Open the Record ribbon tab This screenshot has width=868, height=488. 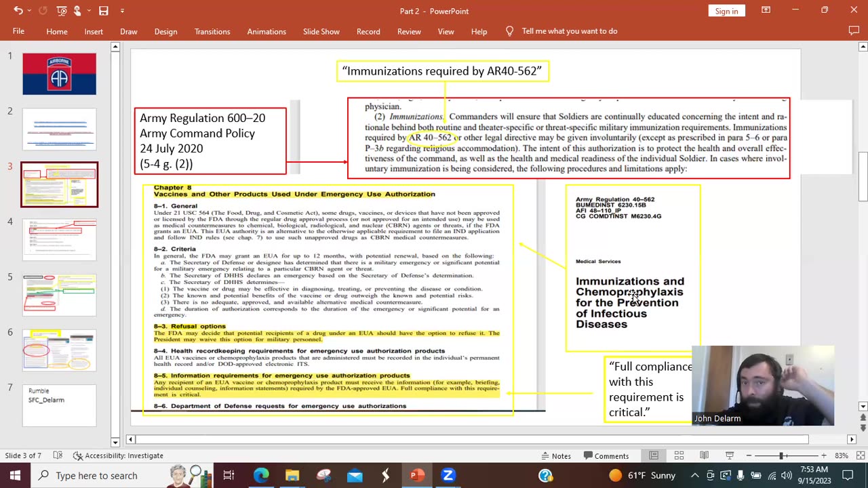tap(368, 31)
